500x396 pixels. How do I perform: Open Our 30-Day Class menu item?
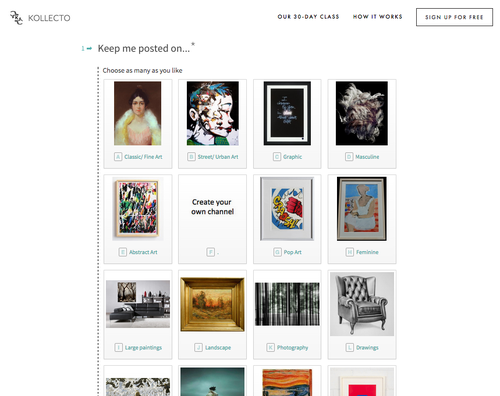tap(308, 17)
